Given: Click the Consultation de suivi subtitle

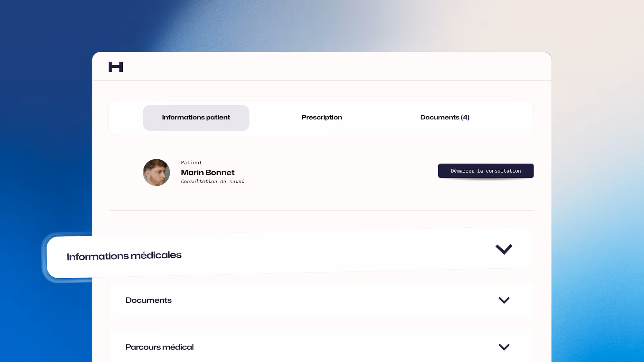Looking at the screenshot, I should click(x=212, y=182).
